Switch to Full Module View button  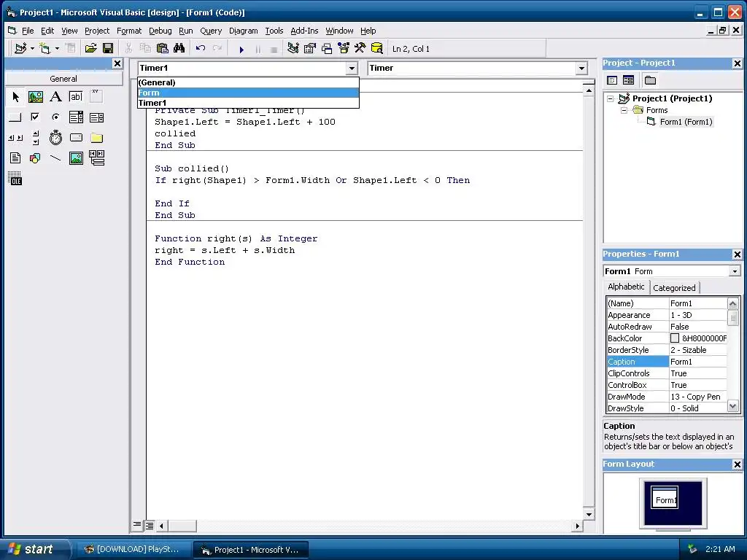[x=149, y=526]
